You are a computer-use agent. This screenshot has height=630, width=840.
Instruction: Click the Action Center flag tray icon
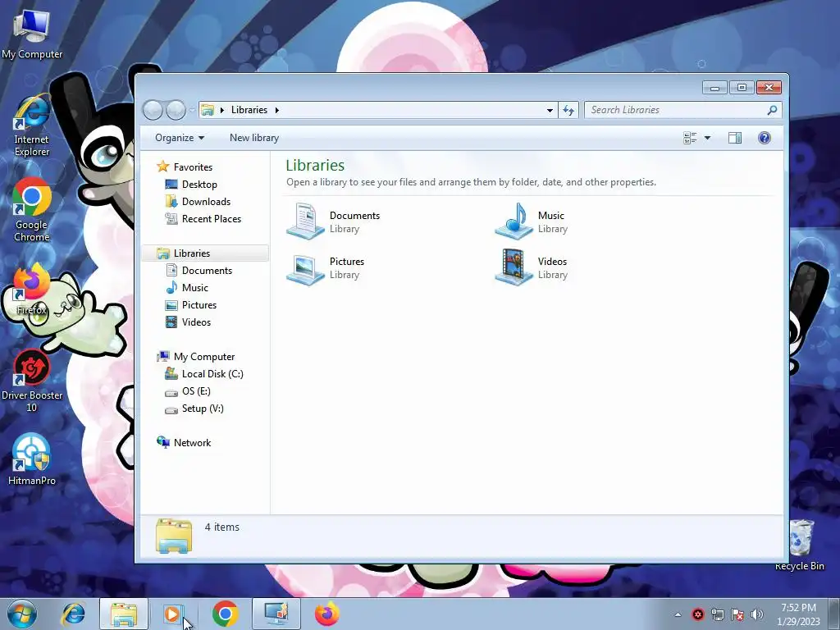[x=737, y=614]
